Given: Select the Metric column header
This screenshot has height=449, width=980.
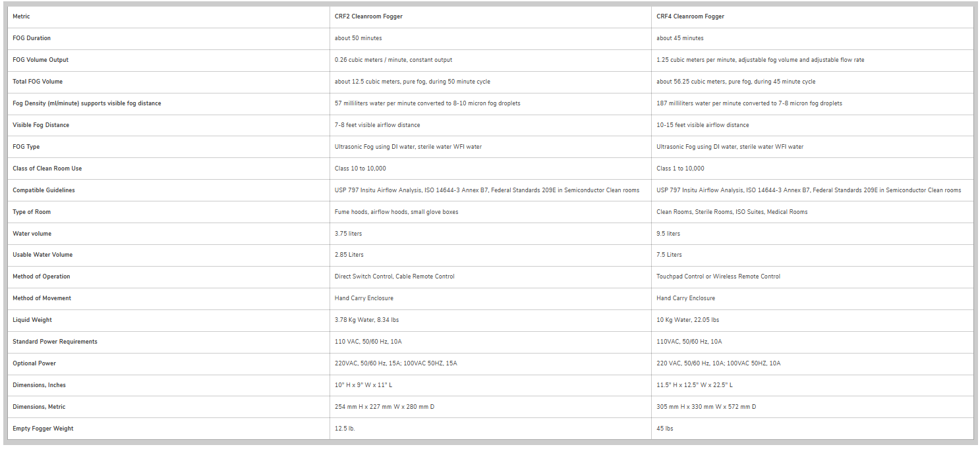Looking at the screenshot, I should coord(21,16).
